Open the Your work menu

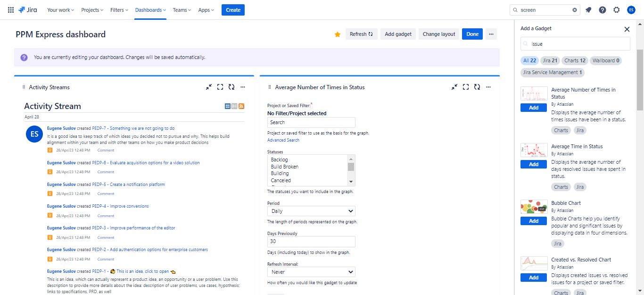(60, 10)
